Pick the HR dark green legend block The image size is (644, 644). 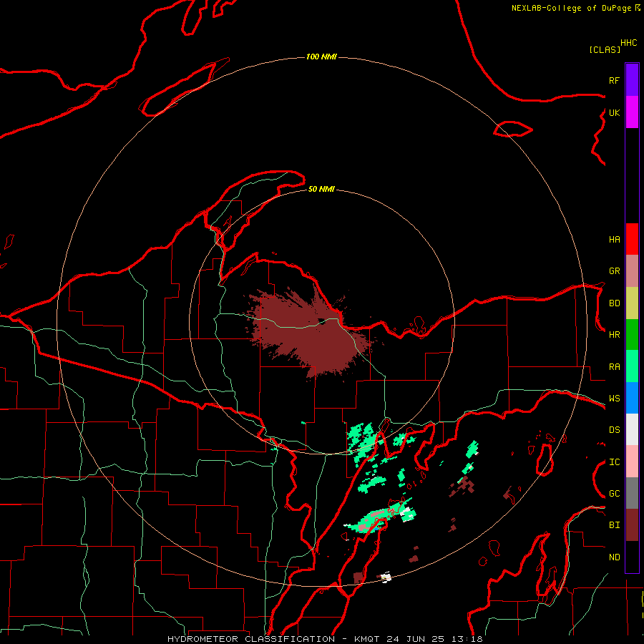pyautogui.click(x=632, y=335)
